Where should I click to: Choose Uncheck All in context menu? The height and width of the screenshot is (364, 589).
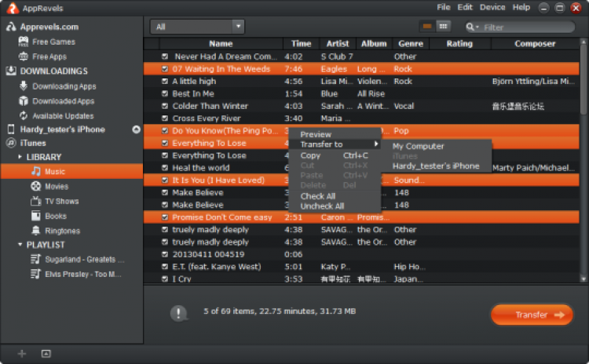(x=335, y=206)
